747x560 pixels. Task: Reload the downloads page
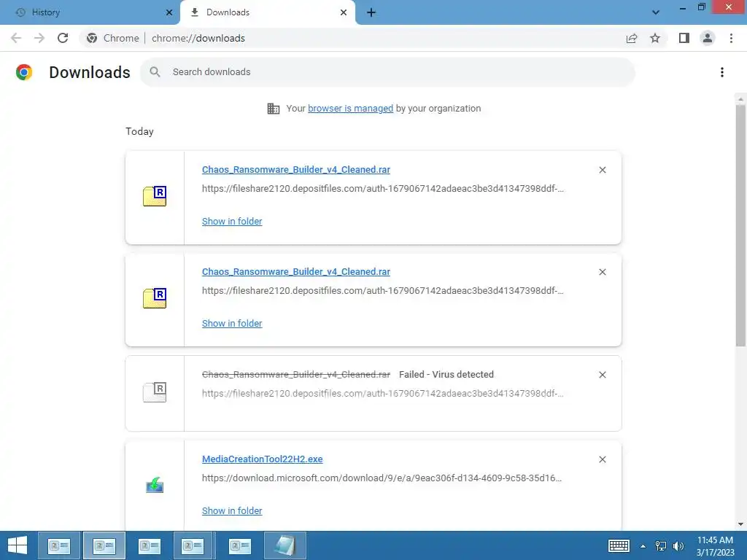(x=63, y=38)
